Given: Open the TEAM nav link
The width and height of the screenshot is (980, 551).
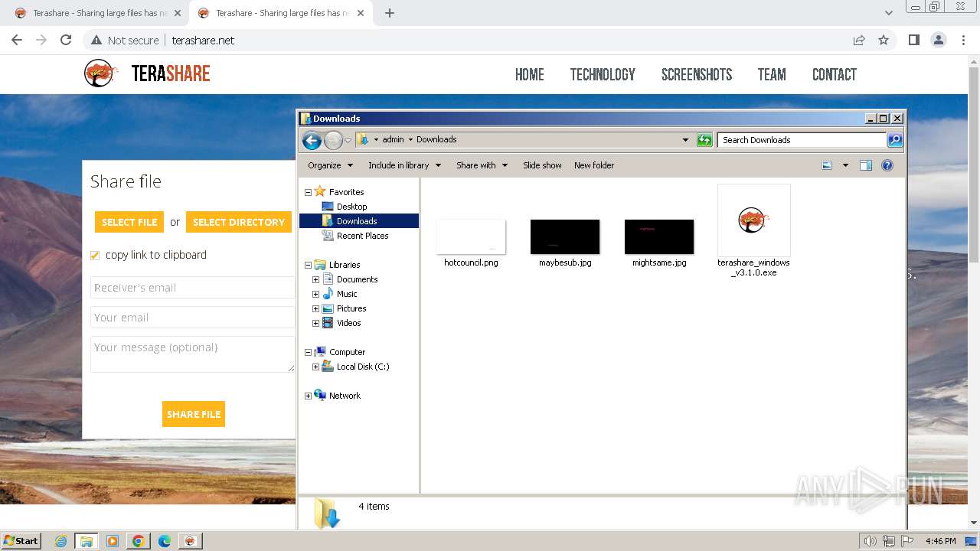Looking at the screenshot, I should click(x=772, y=74).
